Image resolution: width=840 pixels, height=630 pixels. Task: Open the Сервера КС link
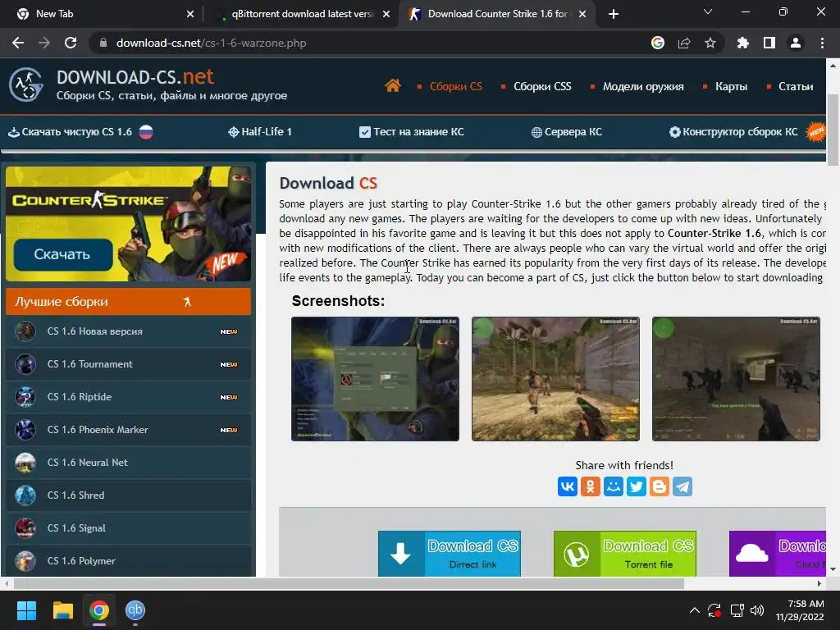click(567, 132)
